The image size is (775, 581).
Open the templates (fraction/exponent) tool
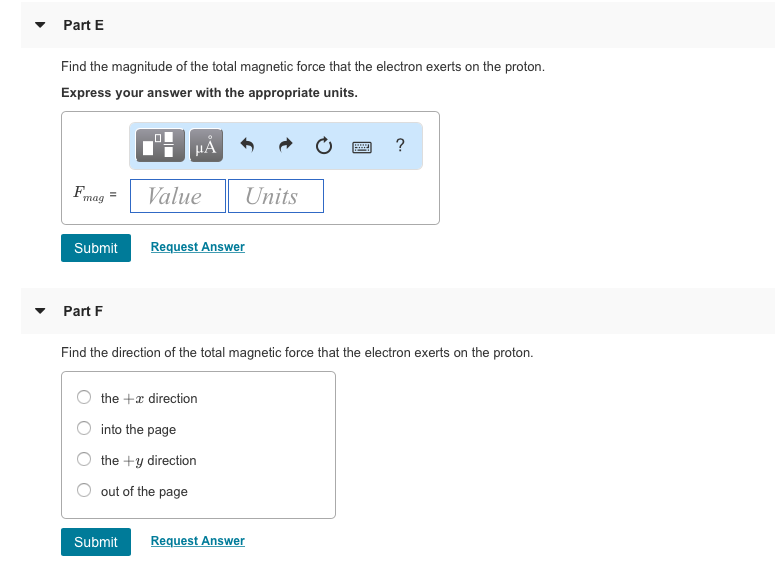pos(163,146)
